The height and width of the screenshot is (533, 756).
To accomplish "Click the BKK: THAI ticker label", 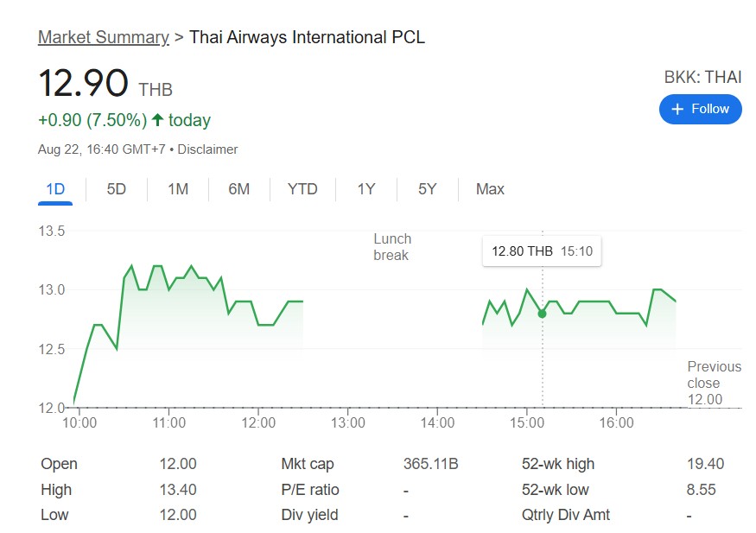I will point(702,77).
